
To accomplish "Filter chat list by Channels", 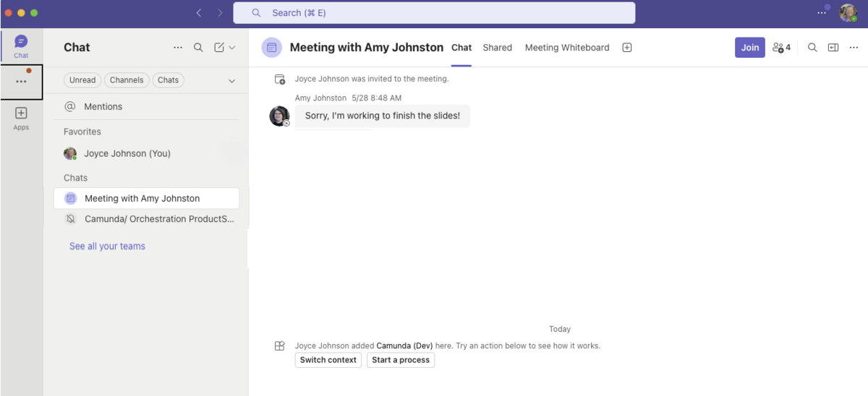I will coord(127,80).
